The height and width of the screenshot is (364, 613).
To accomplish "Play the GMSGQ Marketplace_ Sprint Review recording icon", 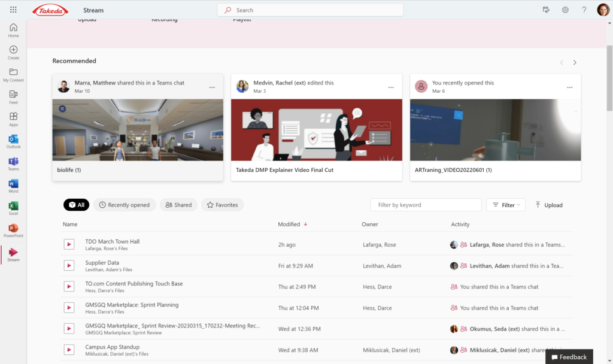I will 69,329.
